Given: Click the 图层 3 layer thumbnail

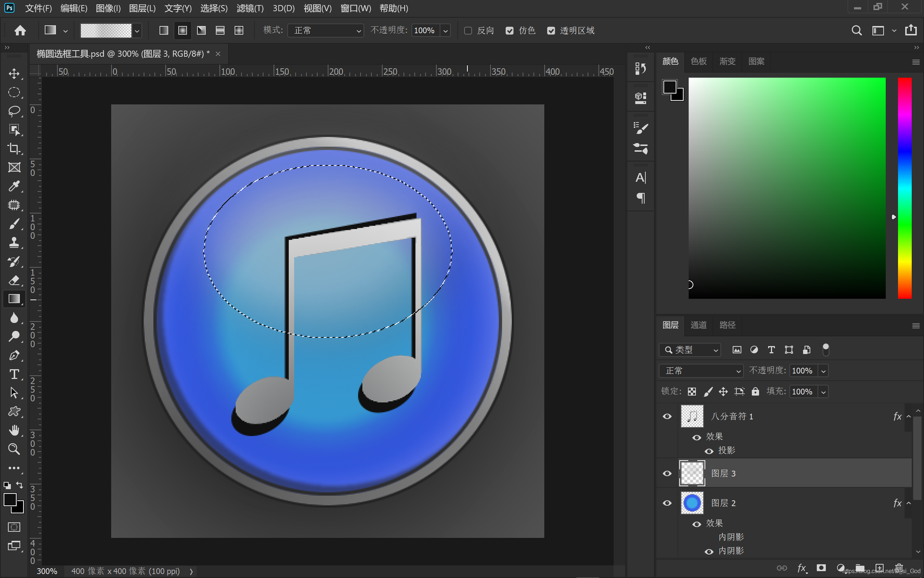Looking at the screenshot, I should tap(692, 473).
